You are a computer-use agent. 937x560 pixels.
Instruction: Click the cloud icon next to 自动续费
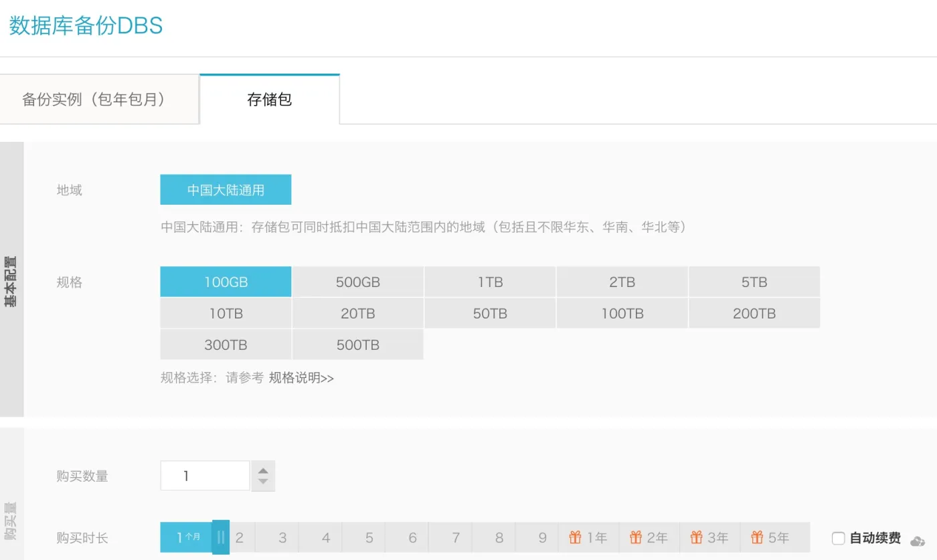[x=918, y=541]
